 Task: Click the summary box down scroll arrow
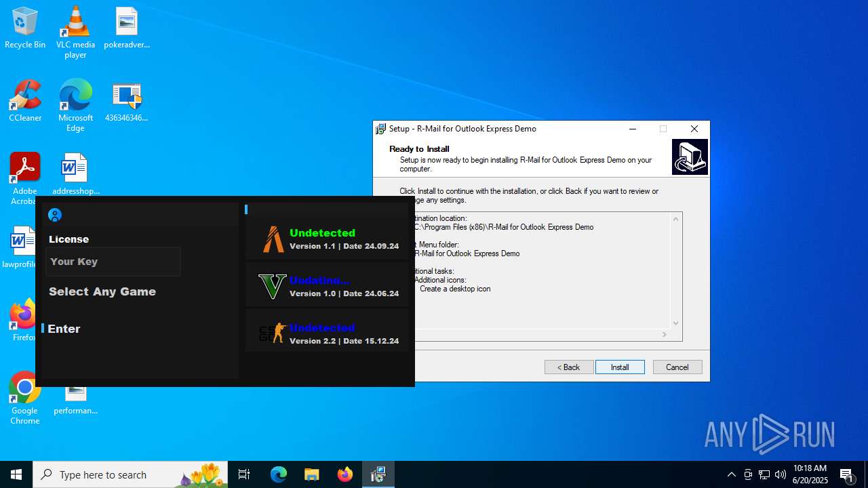coord(675,323)
